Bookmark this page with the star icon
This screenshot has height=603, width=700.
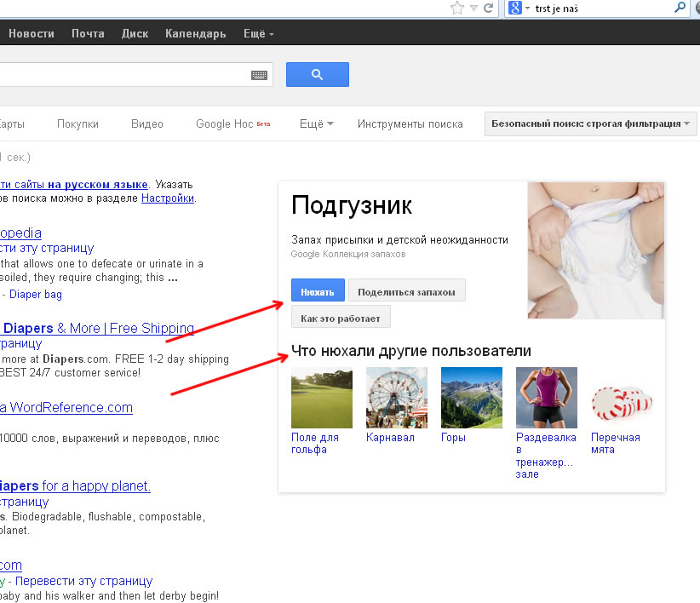(457, 9)
